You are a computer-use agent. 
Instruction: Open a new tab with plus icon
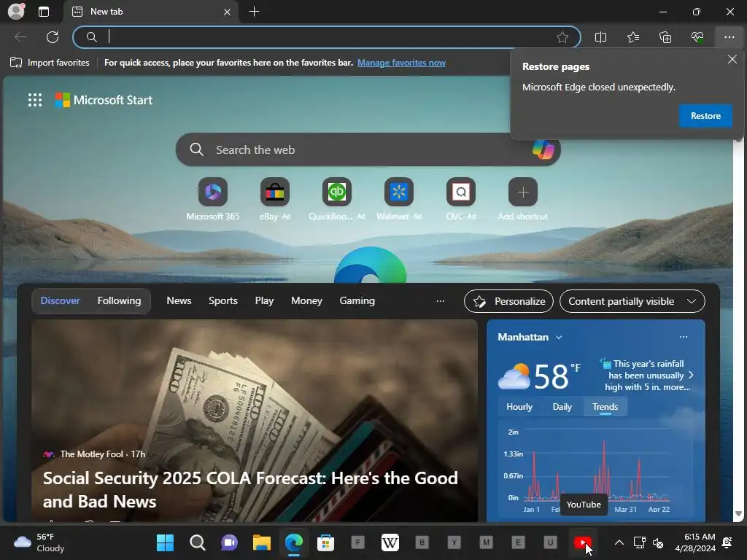click(x=255, y=12)
